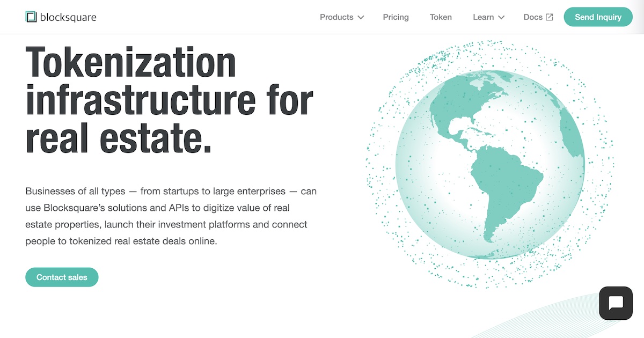Open the Token page from the navbar

pyautogui.click(x=441, y=17)
